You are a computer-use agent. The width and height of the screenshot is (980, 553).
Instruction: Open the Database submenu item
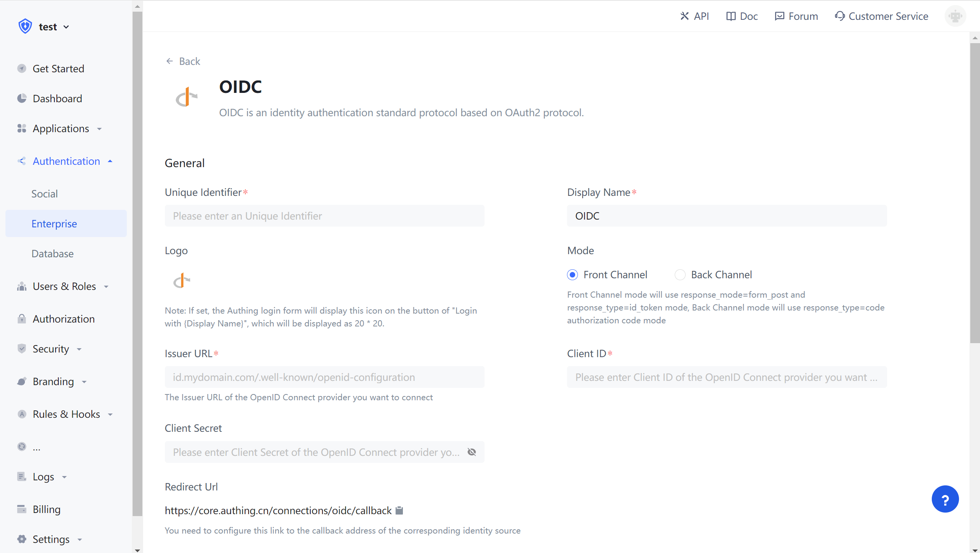pyautogui.click(x=52, y=253)
